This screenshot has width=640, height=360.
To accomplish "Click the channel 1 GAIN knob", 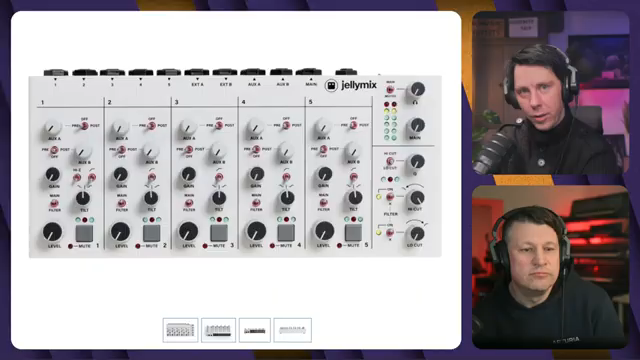I will 53,175.
